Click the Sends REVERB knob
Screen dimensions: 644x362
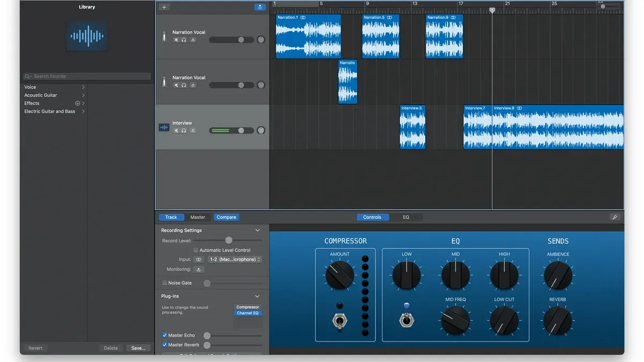coord(558,321)
